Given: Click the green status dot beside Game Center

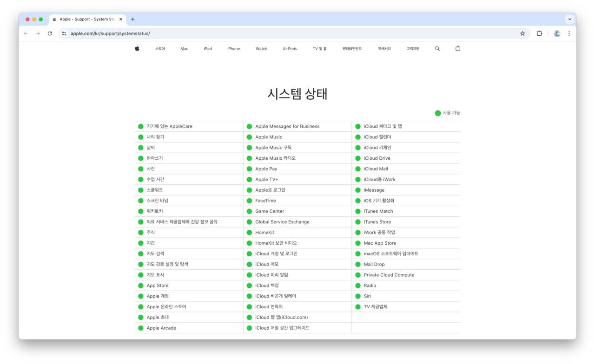Looking at the screenshot, I should pyautogui.click(x=249, y=211).
